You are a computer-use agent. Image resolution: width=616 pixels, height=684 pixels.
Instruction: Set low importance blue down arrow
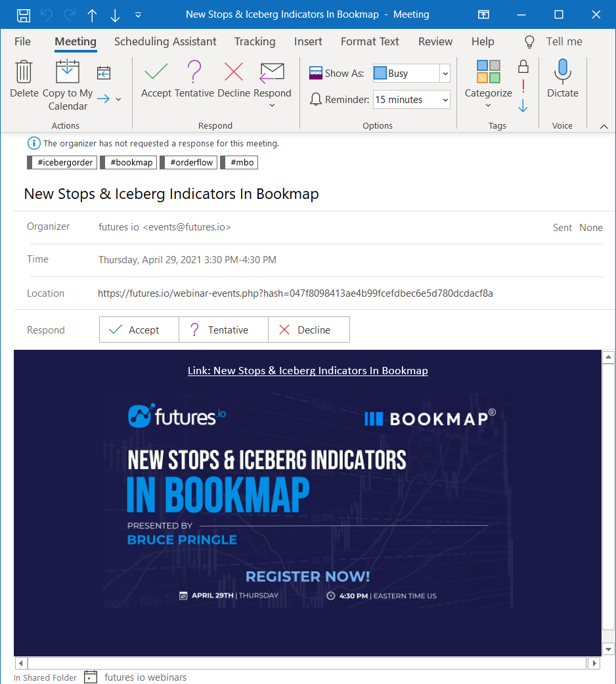point(523,105)
